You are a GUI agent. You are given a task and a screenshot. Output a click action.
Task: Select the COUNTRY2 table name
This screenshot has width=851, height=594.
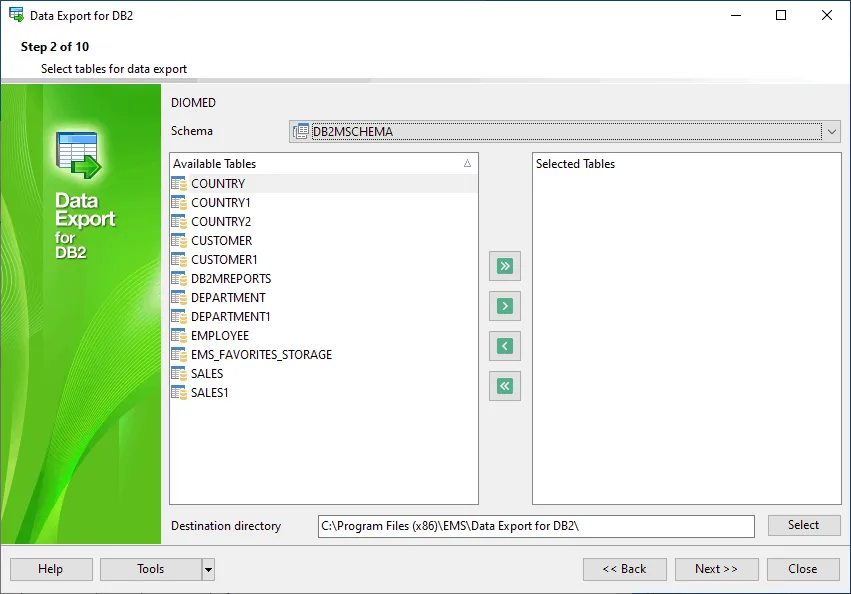[221, 222]
